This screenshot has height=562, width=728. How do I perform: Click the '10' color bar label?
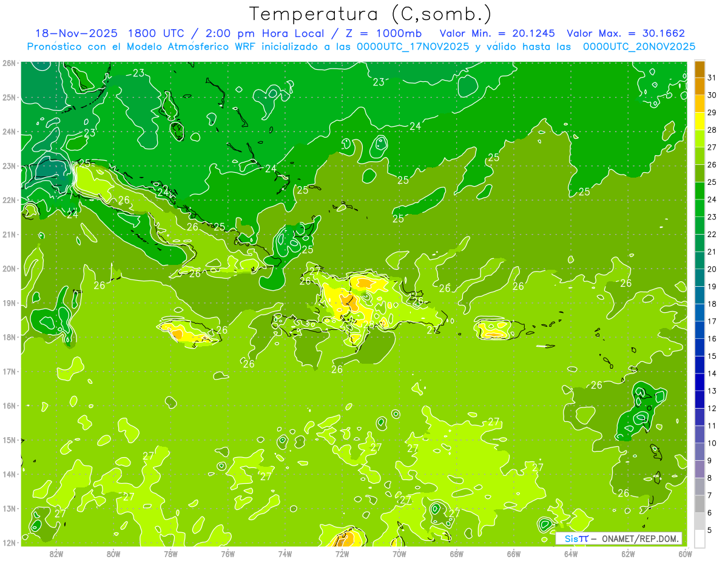[712, 443]
